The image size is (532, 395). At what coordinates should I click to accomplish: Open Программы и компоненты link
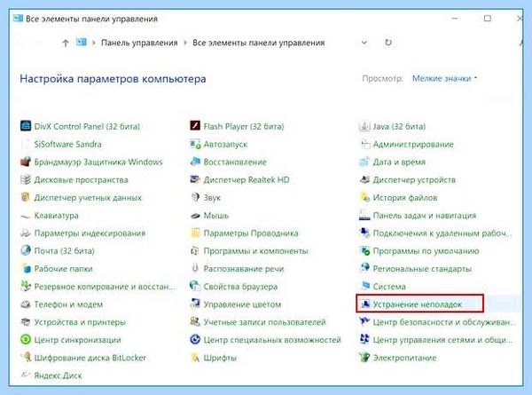(x=256, y=251)
